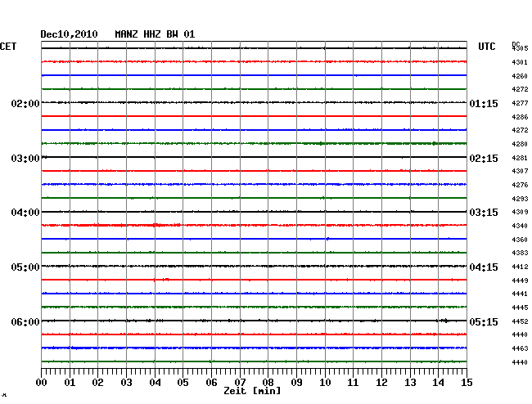Click the 15 minute tick label
This screenshot has width=532, height=404.
pyautogui.click(x=466, y=383)
